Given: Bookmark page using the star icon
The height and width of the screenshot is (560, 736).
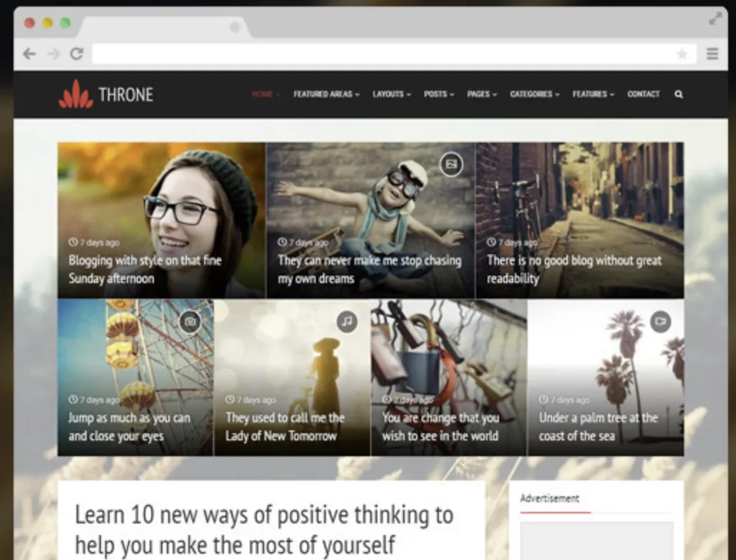Looking at the screenshot, I should click(682, 54).
